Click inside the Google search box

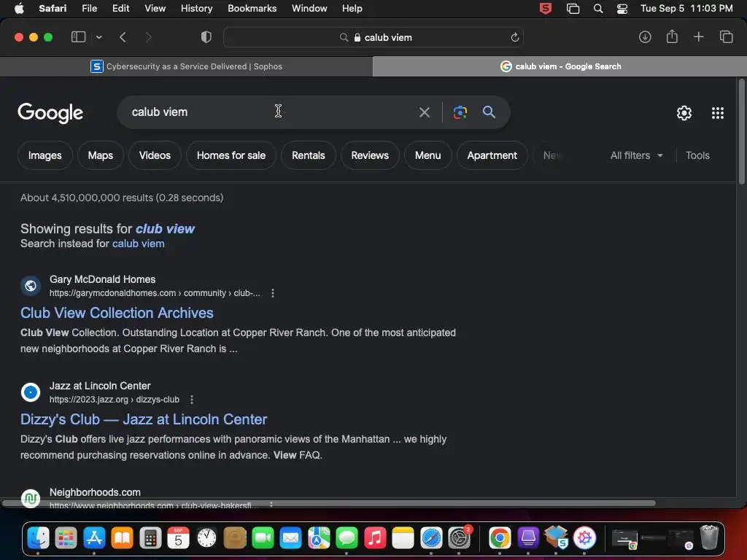(x=267, y=112)
